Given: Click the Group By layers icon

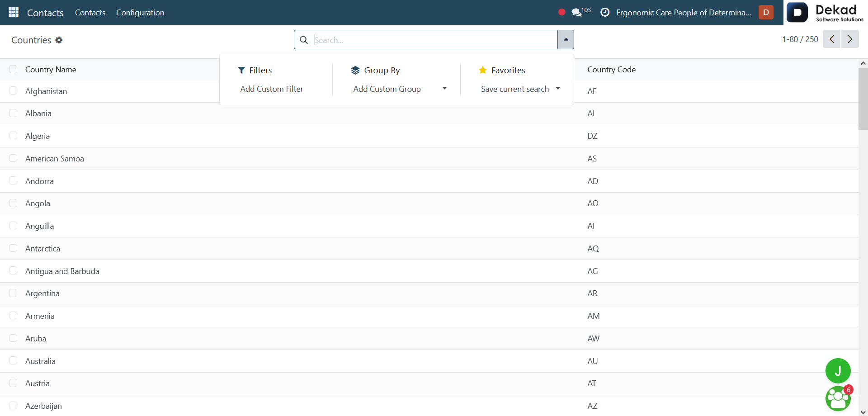Looking at the screenshot, I should (355, 70).
